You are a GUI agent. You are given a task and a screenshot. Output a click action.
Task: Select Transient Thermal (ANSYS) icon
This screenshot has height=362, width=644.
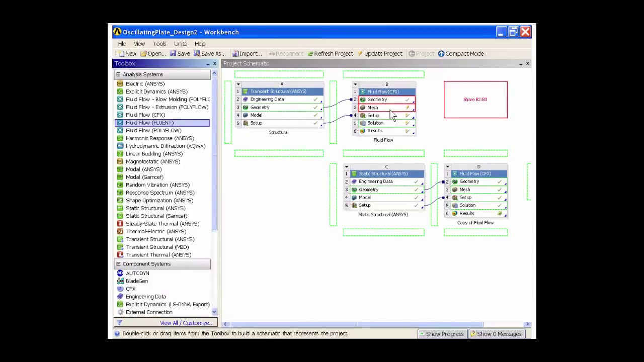[120, 255]
